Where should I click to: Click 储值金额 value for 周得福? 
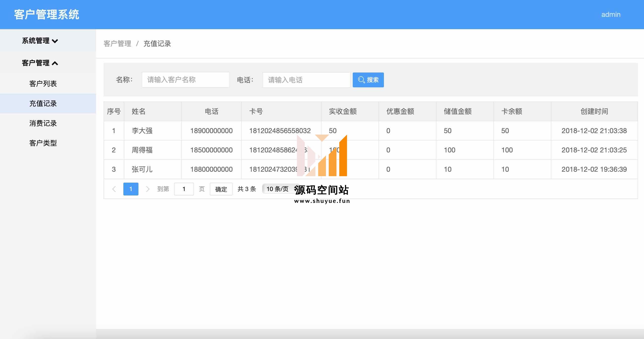tap(450, 150)
